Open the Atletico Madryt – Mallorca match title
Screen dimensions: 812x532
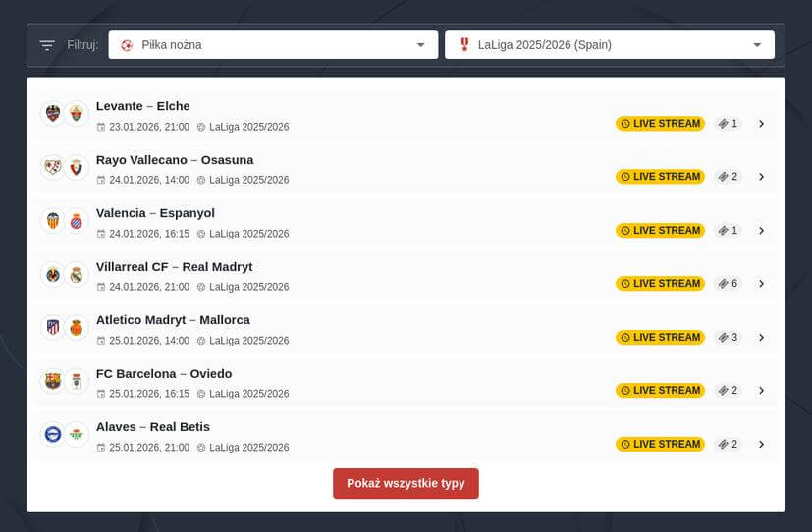point(173,320)
